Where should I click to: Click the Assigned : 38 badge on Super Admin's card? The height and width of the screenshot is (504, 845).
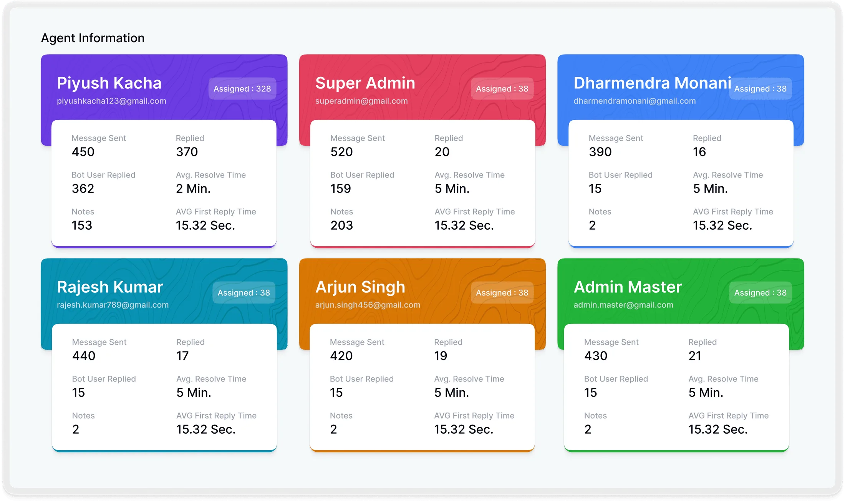tap(502, 88)
